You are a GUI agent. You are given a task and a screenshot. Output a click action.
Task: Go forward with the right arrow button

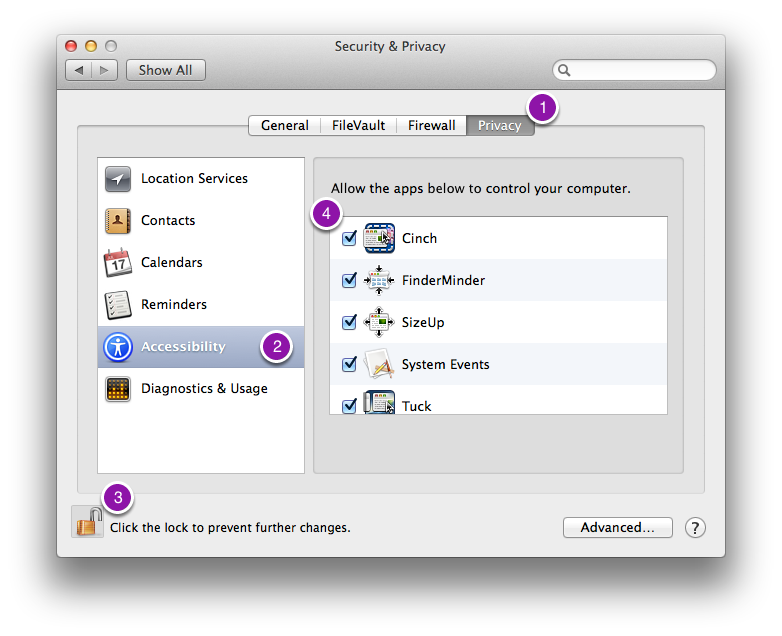point(104,70)
